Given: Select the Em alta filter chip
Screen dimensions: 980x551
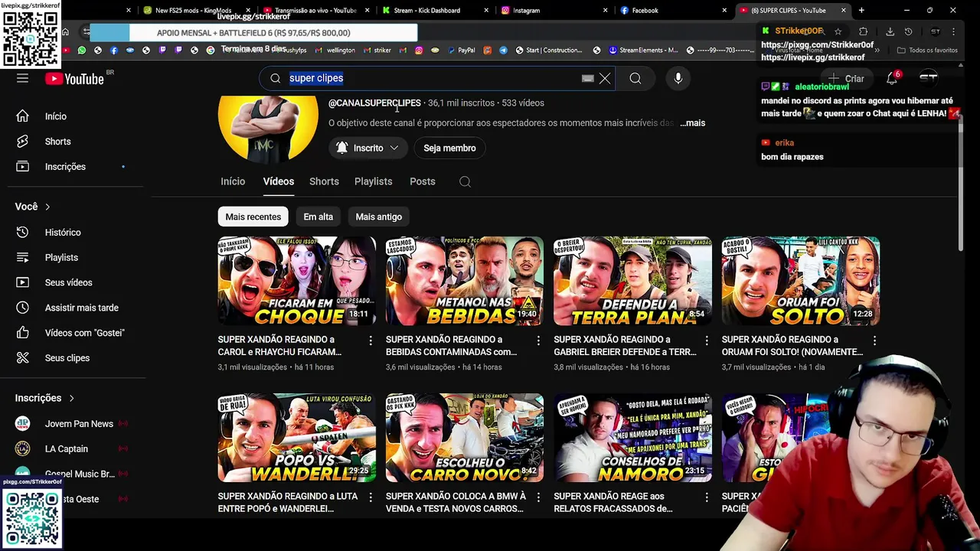Looking at the screenshot, I should tap(318, 217).
